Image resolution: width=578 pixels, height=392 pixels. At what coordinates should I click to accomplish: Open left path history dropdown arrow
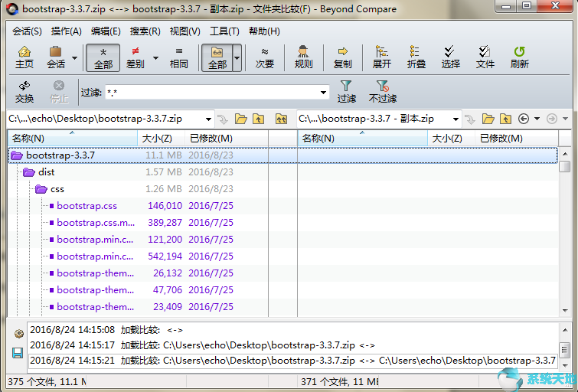(208, 119)
